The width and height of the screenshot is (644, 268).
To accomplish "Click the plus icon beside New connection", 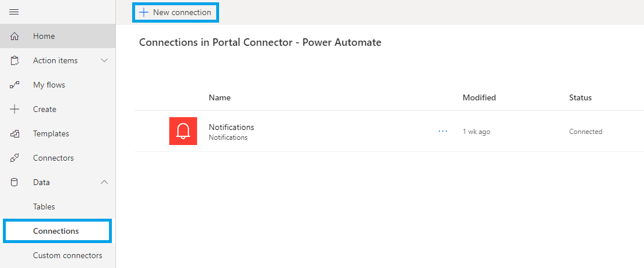I will click(143, 12).
